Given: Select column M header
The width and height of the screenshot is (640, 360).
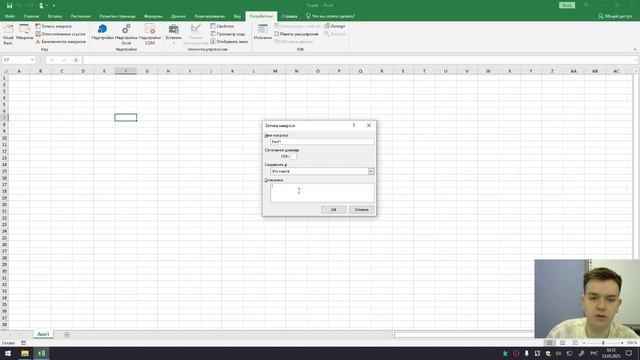Looking at the screenshot, I should [x=275, y=71].
